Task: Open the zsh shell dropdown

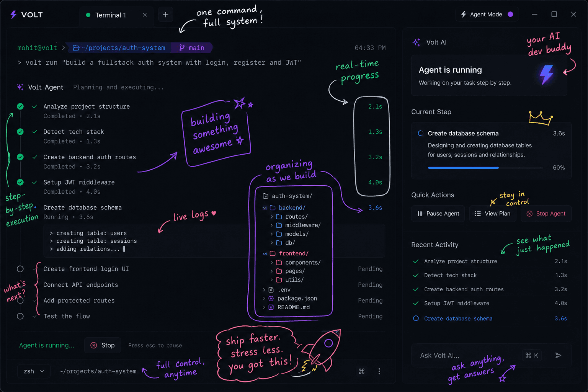Action: [34, 371]
